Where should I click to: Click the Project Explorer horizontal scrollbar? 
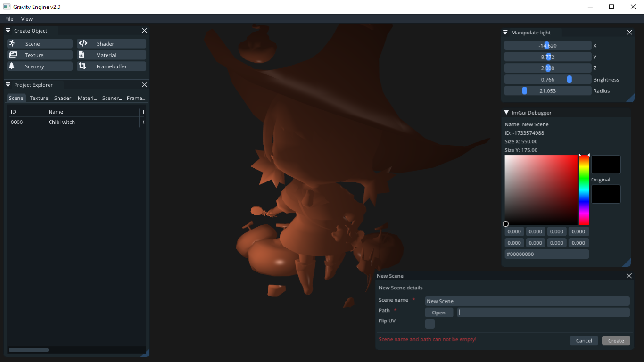click(x=29, y=350)
